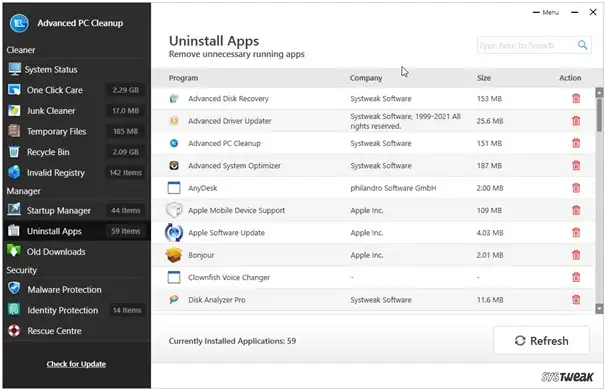
Task: Click the 25.6 MB size value
Action: [x=490, y=121]
